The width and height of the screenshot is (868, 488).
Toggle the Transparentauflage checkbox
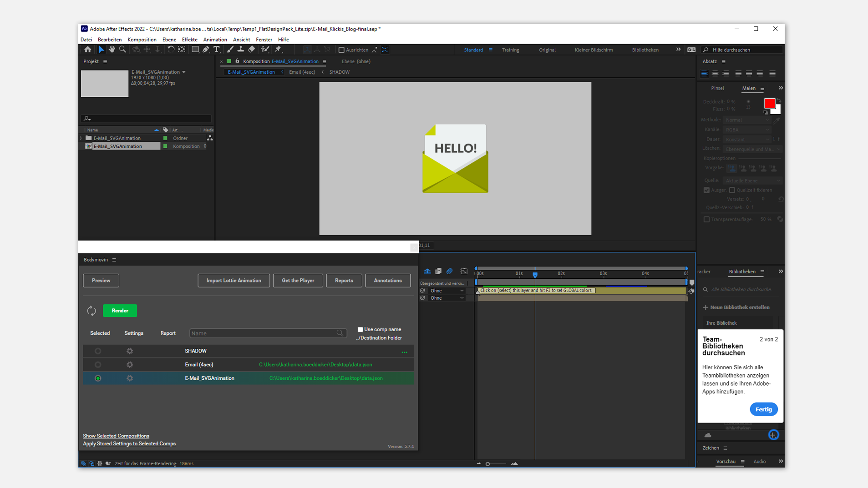(x=706, y=219)
